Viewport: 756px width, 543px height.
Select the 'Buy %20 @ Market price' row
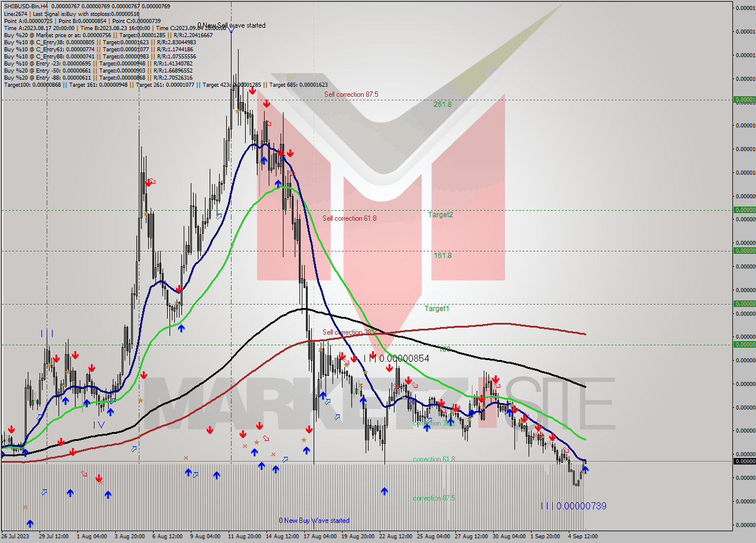[x=108, y=35]
